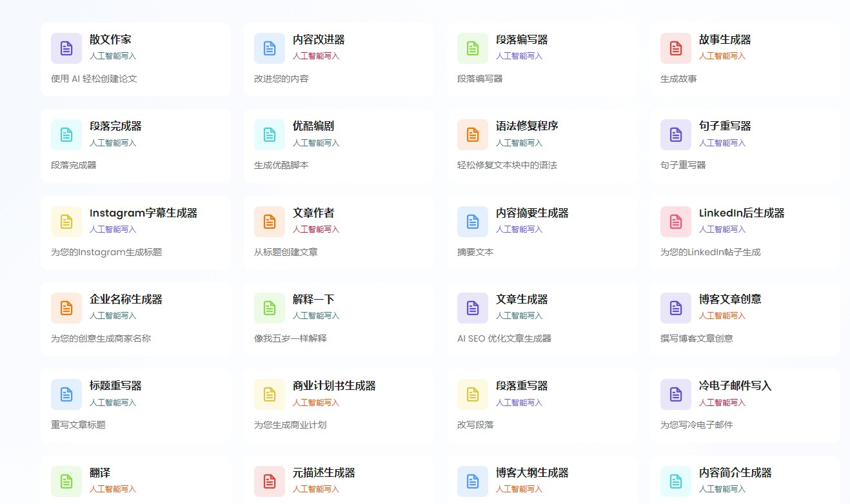Viewport: 850px width, 504px height.
Task: Click the blue icon beside 内容改进器
Action: 270,48
